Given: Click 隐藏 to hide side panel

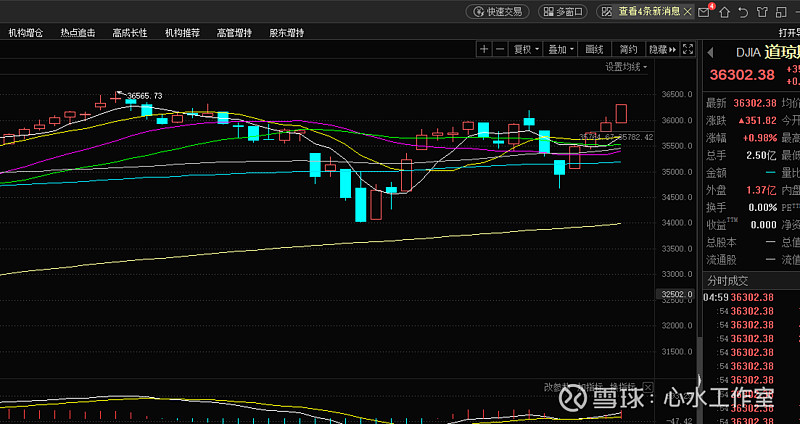Looking at the screenshot, I should click(x=662, y=49).
